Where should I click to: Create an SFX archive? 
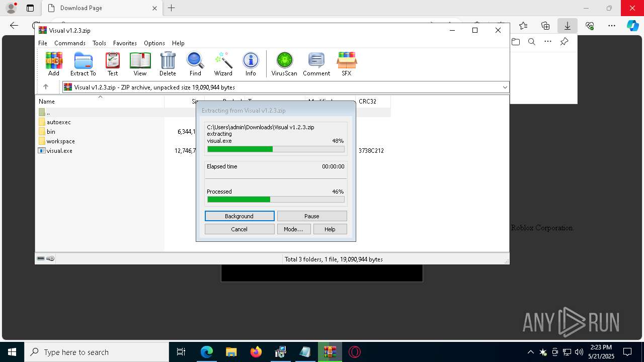(x=347, y=64)
